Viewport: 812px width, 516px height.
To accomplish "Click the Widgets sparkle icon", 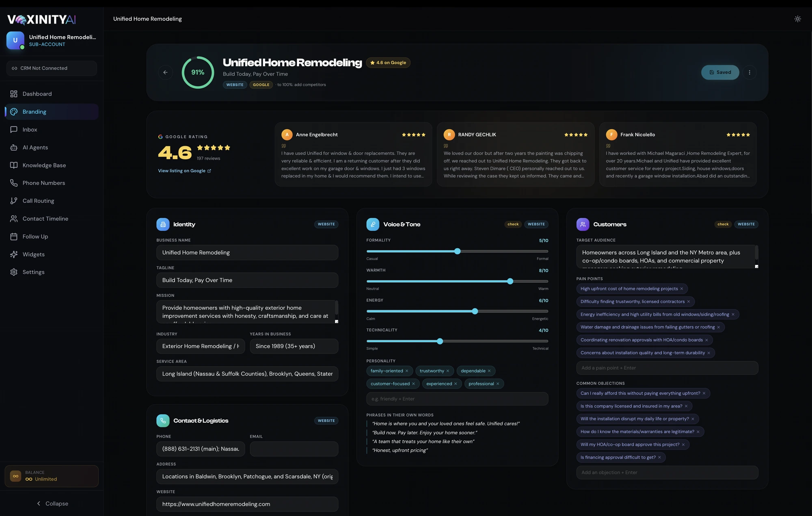I will (14, 254).
